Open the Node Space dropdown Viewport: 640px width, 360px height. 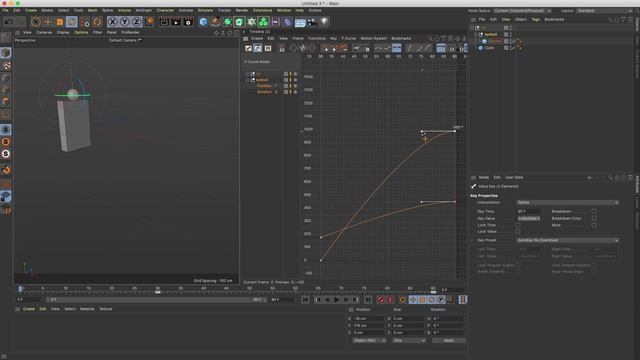(x=522, y=11)
